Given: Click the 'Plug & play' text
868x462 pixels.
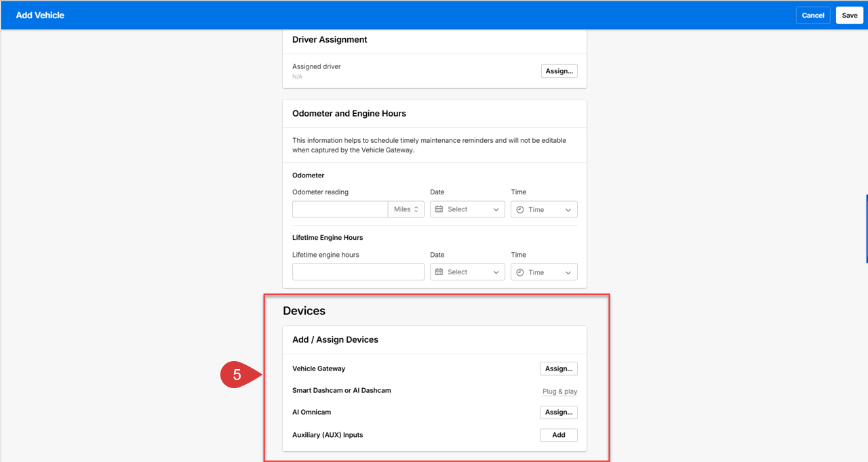Looking at the screenshot, I should (x=560, y=392).
